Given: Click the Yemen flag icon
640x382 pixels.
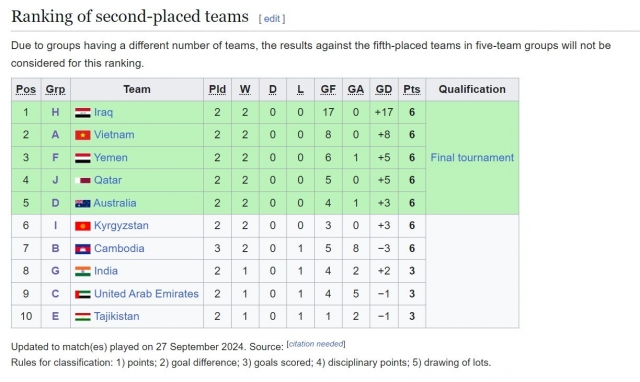Looking at the screenshot, I should (x=82, y=158).
